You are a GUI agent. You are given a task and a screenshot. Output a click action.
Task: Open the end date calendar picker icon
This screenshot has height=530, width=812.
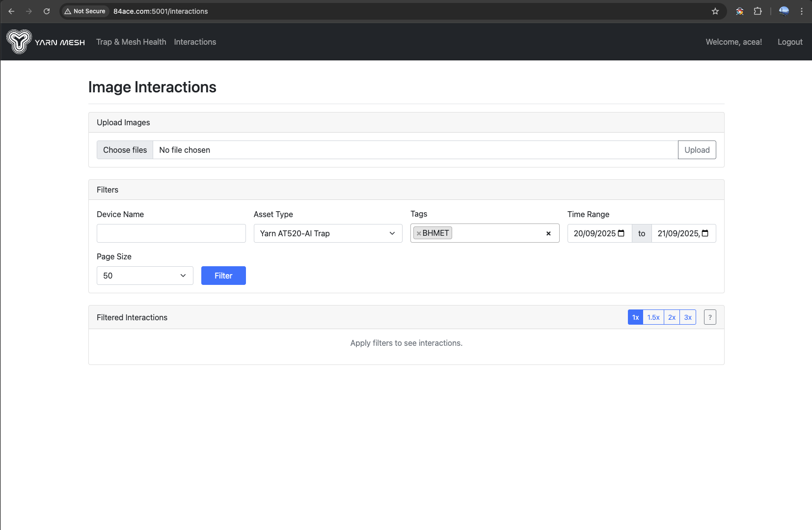(x=705, y=233)
